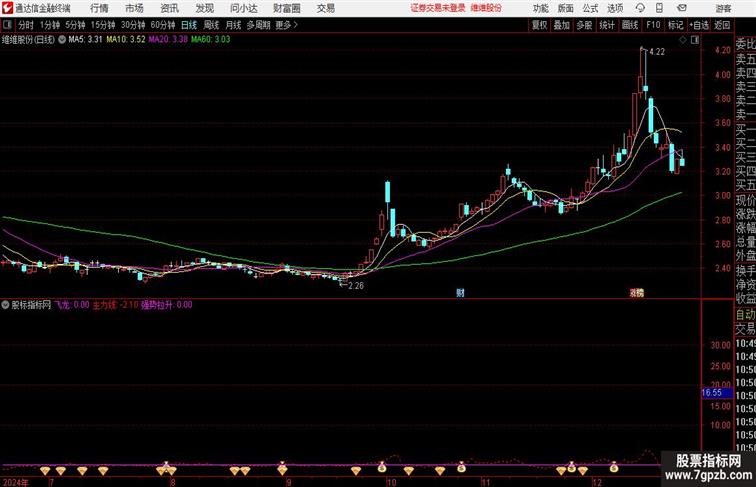Viewport: 756px width, 487px height.
Task: Click the 4.22 high price label
Action: [x=657, y=52]
